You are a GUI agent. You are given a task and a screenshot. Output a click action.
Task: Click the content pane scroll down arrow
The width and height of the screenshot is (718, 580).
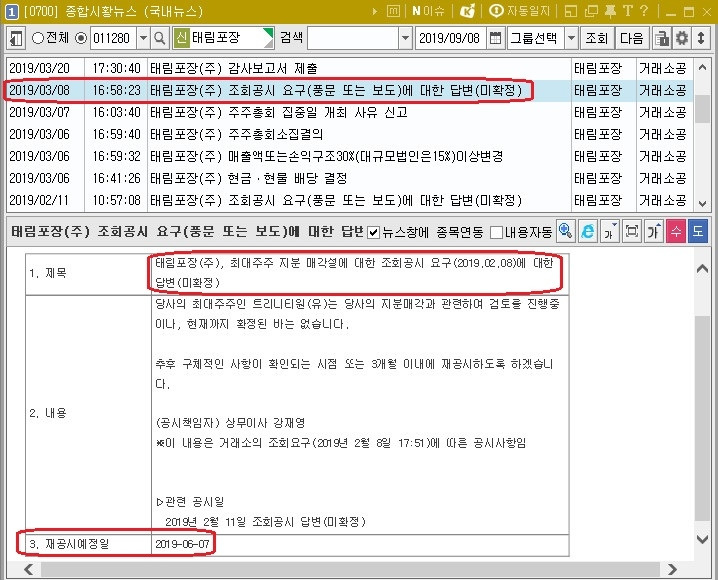702,538
